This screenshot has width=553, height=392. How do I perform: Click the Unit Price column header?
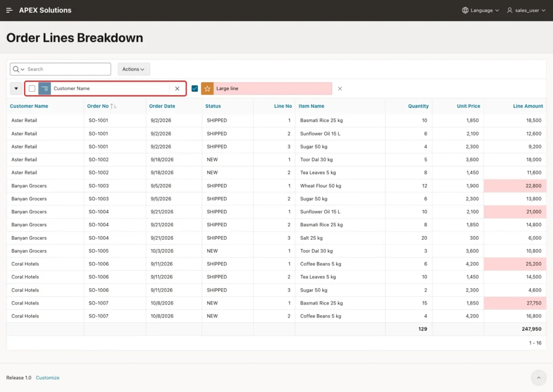click(x=468, y=106)
